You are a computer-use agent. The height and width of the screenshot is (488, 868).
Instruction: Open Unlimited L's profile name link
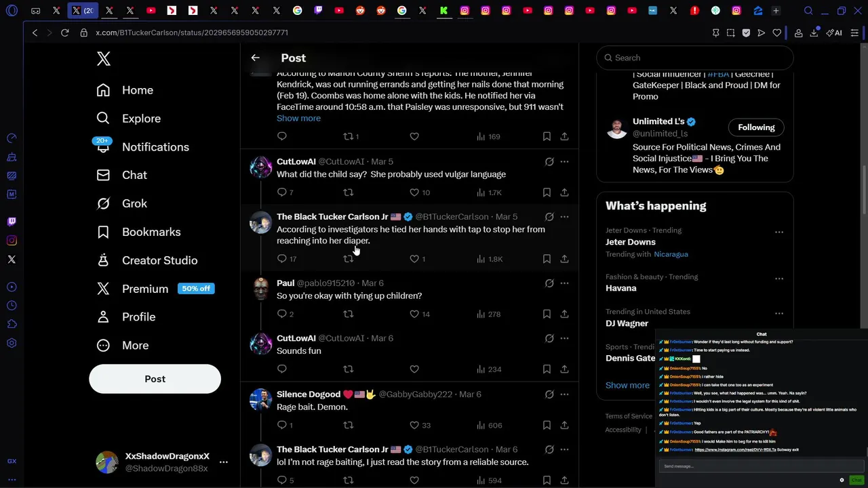click(x=658, y=121)
